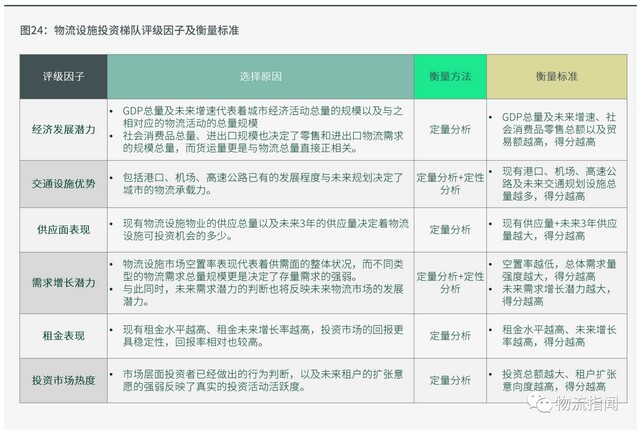Select the 衡量标准 column header
Image resolution: width=640 pixels, height=432 pixels.
click(x=559, y=76)
